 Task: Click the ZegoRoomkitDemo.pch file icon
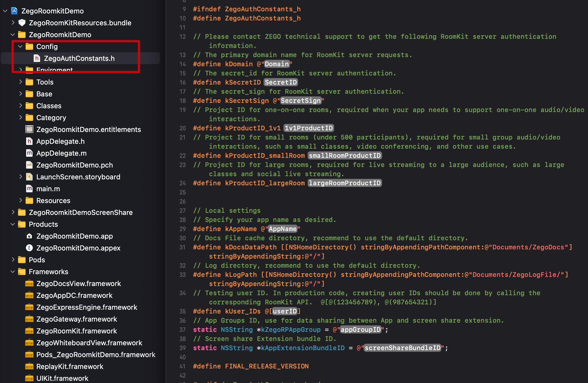29,165
